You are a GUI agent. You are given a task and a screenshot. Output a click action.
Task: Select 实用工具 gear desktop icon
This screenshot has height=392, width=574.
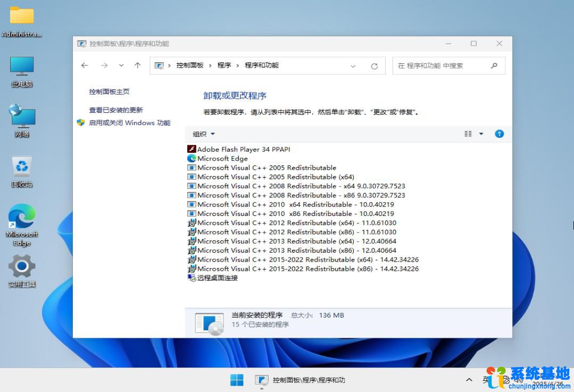(x=22, y=271)
